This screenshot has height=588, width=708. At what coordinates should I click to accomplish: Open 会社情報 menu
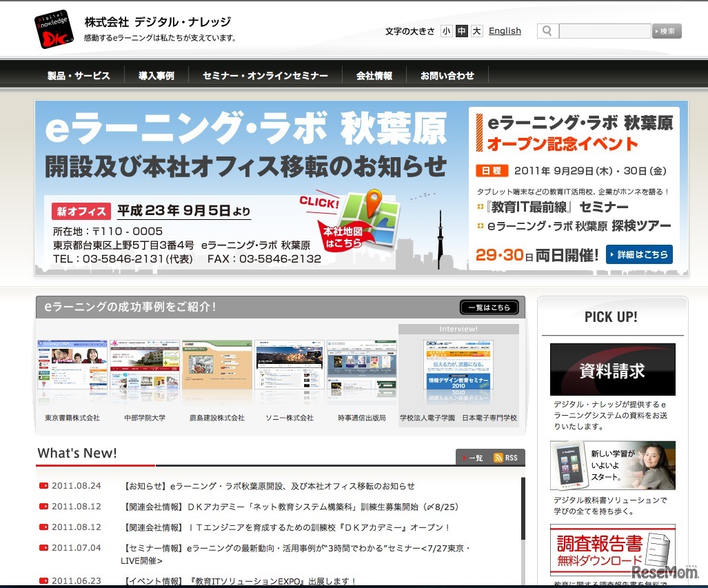pos(374,75)
